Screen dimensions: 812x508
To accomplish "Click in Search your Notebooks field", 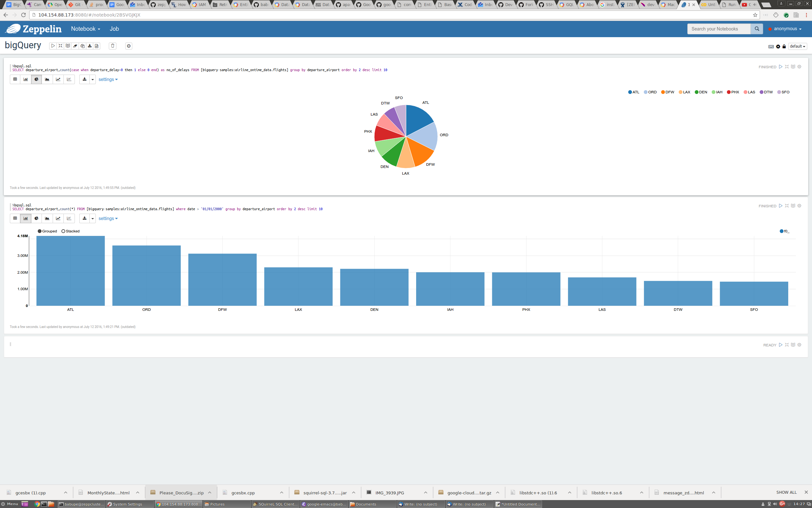I will tap(719, 29).
